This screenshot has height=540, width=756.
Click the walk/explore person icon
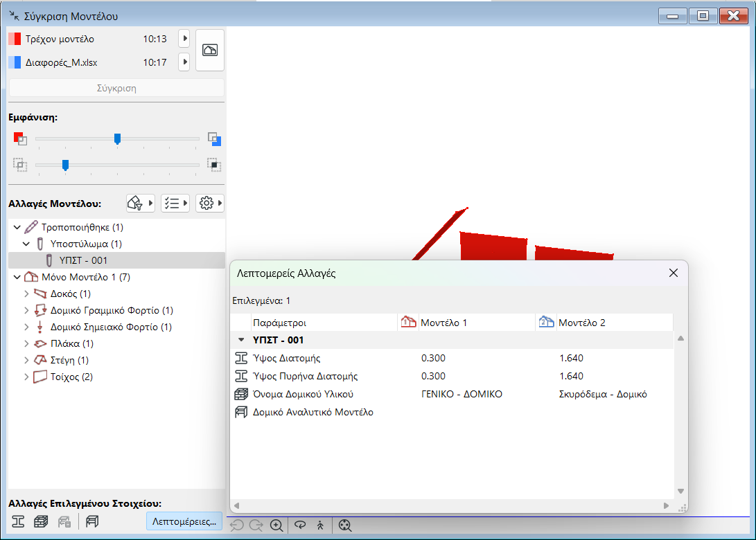(x=321, y=525)
